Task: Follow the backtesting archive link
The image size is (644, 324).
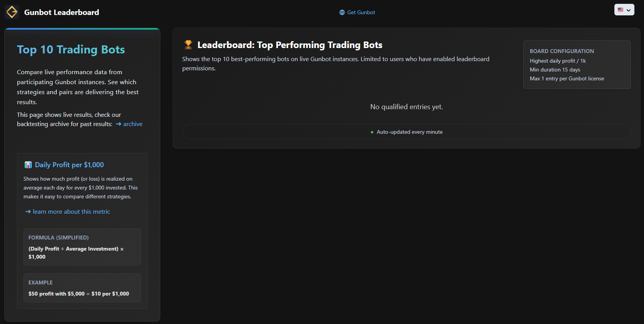Action: pos(129,124)
